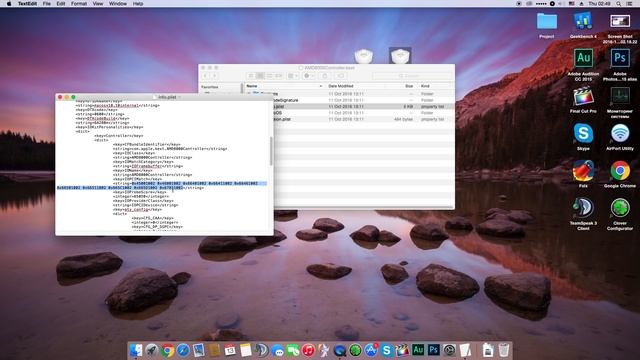Click the IOFramebuffer string line

click(x=148, y=166)
